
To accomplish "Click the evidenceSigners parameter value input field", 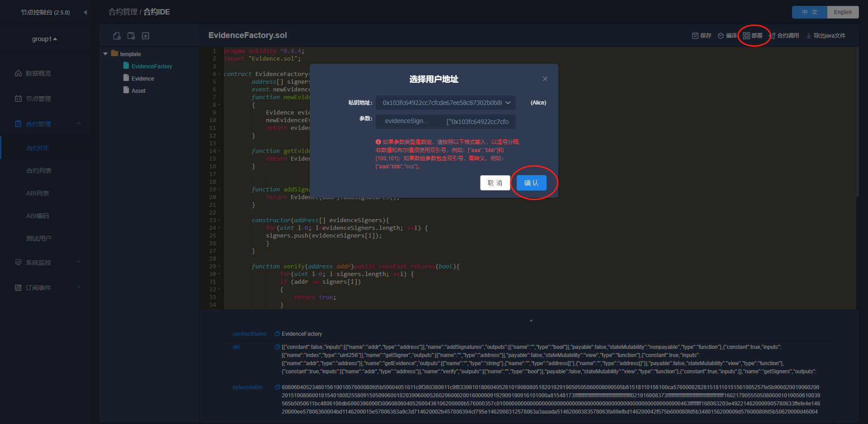I will point(479,122).
